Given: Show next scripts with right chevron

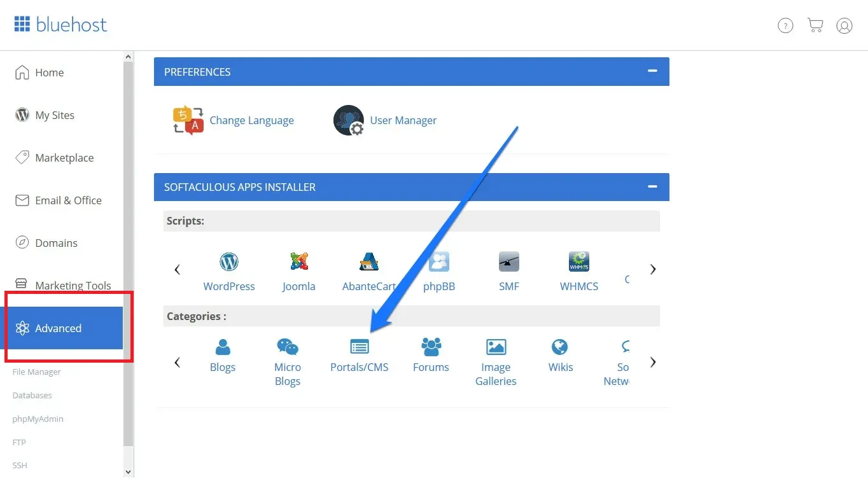Looking at the screenshot, I should pos(652,269).
